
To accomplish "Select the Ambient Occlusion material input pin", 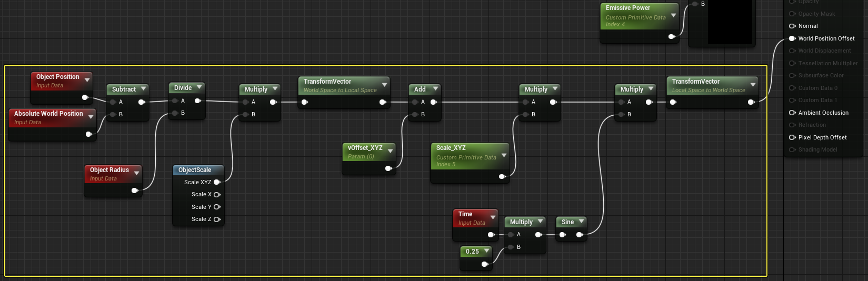I will tap(792, 113).
